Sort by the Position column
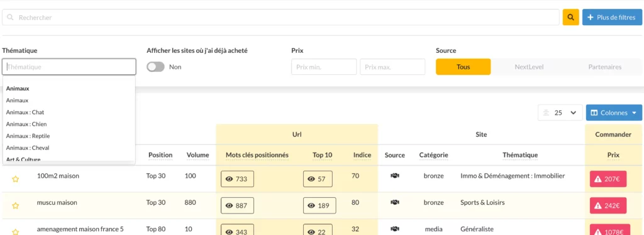 (160, 155)
